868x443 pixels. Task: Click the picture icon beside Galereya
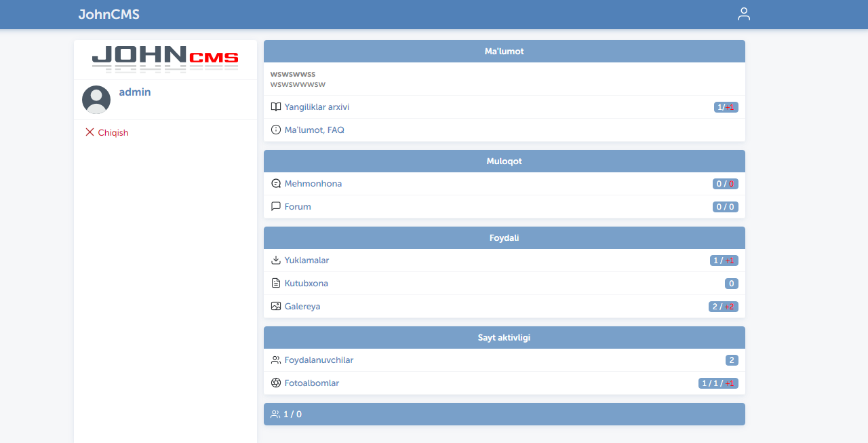pyautogui.click(x=276, y=306)
